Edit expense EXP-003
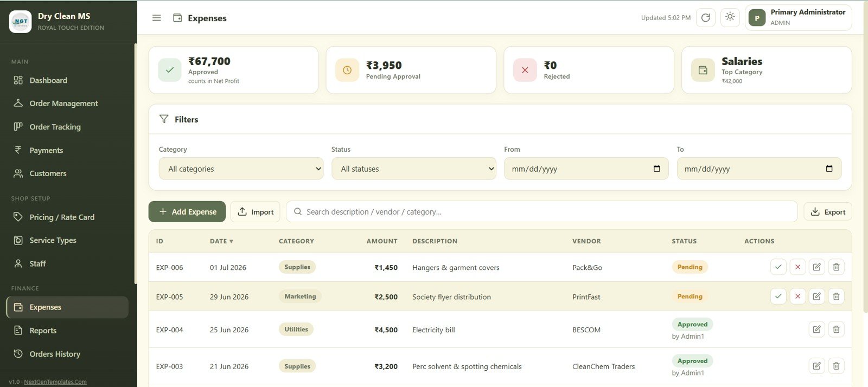The image size is (868, 387). click(817, 366)
